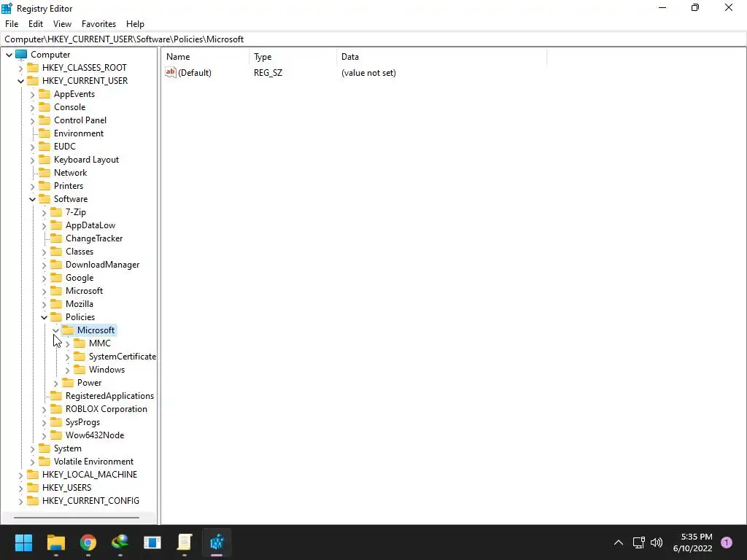Click the registry path address bar
Image resolution: width=747 pixels, height=560 pixels.
[x=373, y=39]
